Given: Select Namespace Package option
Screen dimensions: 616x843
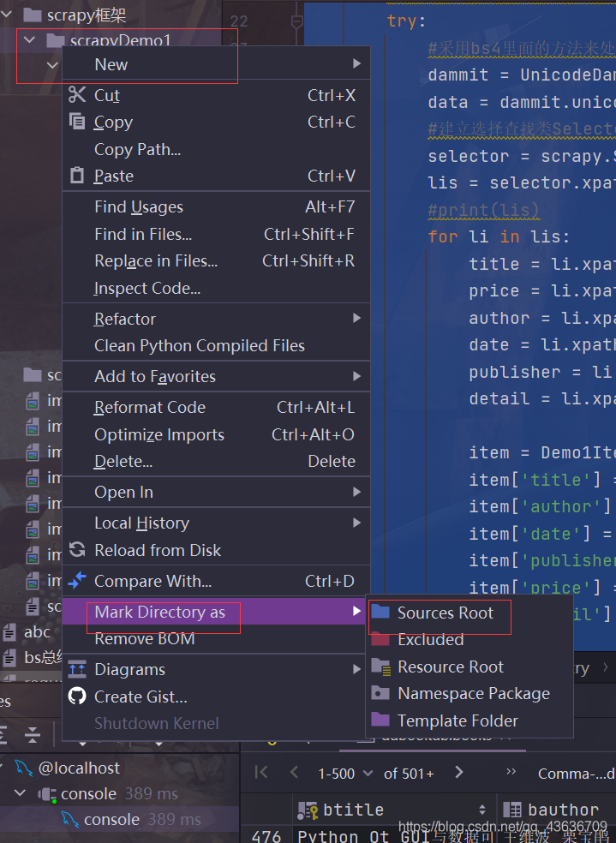Looking at the screenshot, I should (x=473, y=693).
